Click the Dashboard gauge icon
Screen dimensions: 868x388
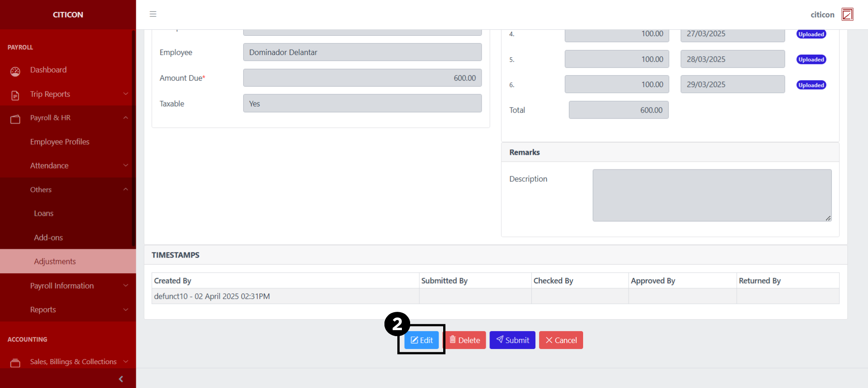click(15, 71)
